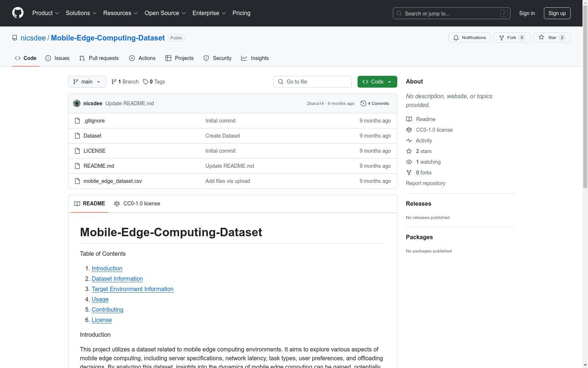Expand the Solutions menu
This screenshot has height=368, width=588.
pos(81,13)
